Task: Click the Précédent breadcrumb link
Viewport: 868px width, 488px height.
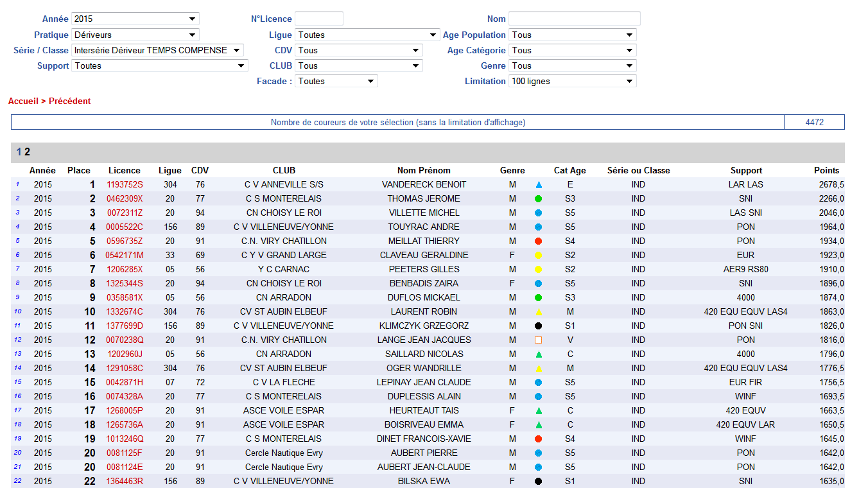Action: point(69,101)
